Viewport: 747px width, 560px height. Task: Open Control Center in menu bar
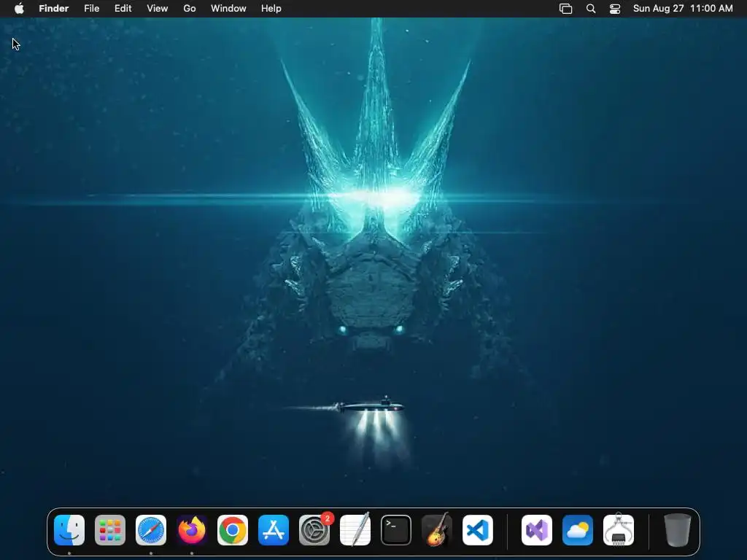pyautogui.click(x=615, y=9)
